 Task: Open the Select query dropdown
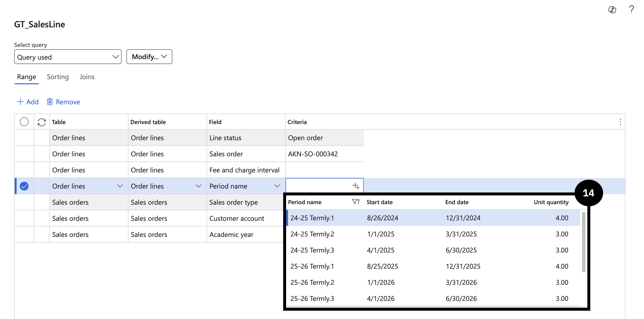click(68, 57)
